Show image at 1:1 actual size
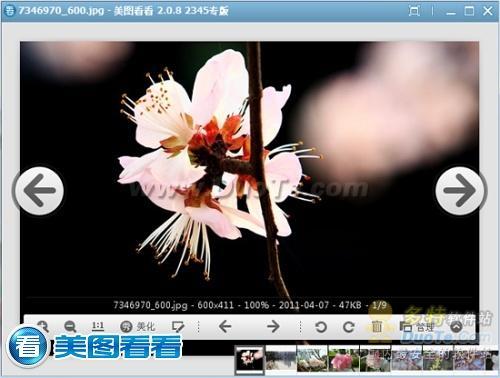This screenshot has height=378, width=500. (x=98, y=326)
